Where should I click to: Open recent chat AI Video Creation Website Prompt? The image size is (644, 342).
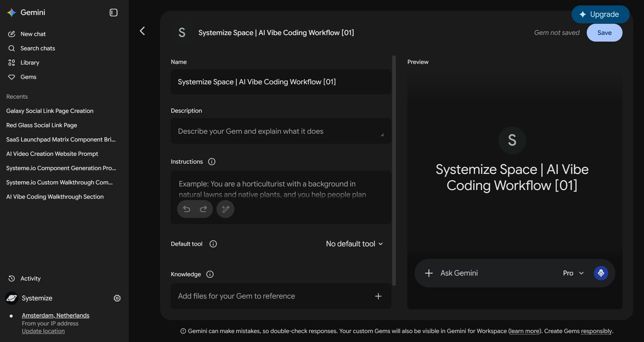click(52, 154)
